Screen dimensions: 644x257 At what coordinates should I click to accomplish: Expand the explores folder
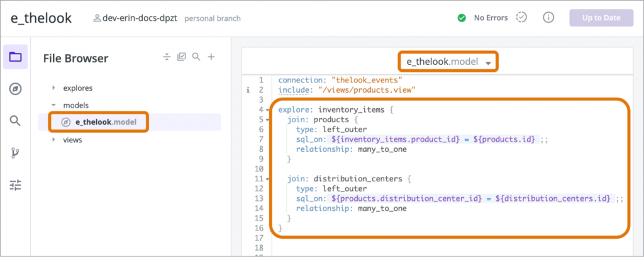click(54, 88)
